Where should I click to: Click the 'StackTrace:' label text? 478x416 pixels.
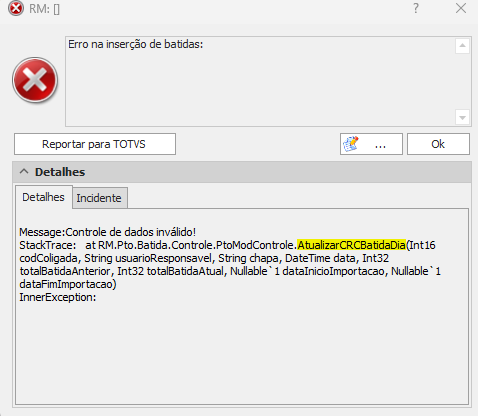pos(48,245)
